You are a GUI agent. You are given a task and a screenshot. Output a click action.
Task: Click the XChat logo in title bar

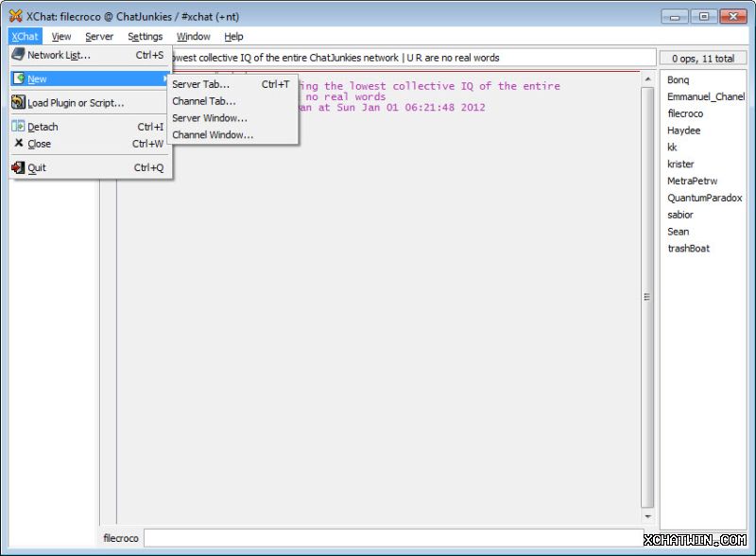(15, 15)
